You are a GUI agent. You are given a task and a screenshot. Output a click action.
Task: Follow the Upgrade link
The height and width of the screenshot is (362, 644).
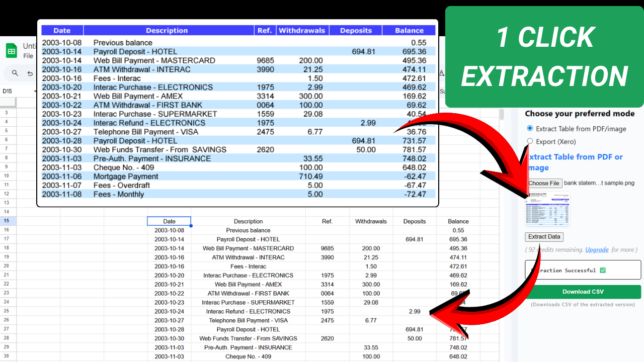pyautogui.click(x=597, y=250)
